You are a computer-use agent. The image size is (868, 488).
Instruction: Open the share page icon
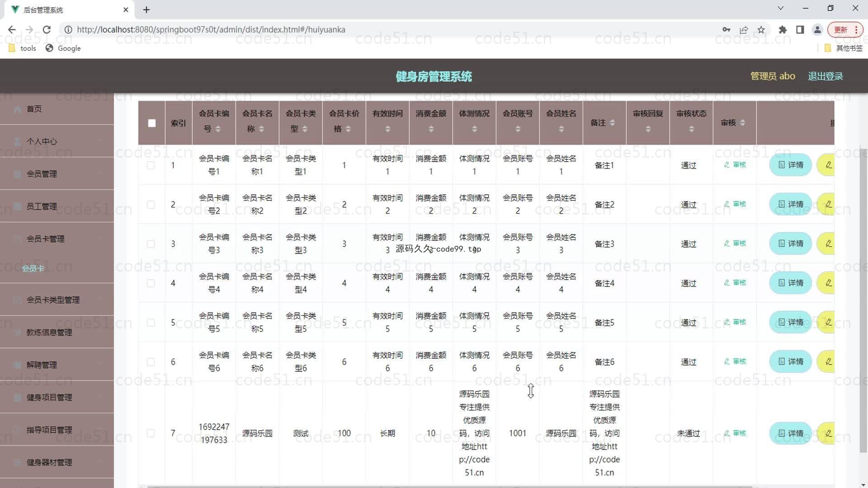(744, 30)
